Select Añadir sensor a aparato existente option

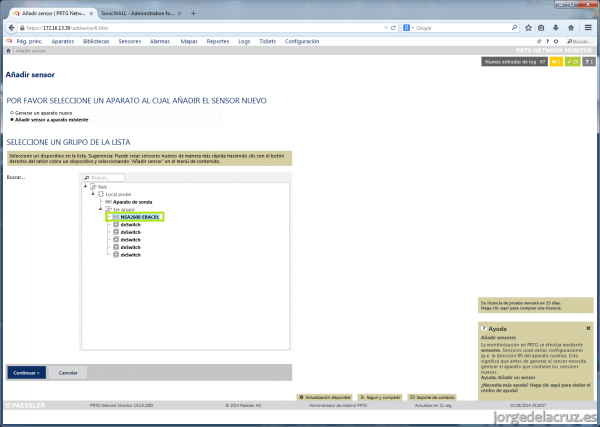click(12, 119)
